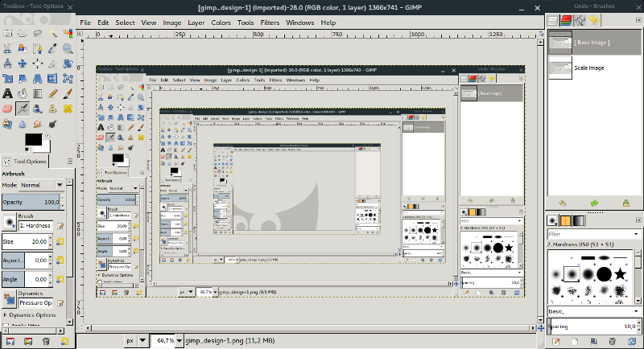This screenshot has height=349, width=644.
Task: Reset the Size value to brush default
Action: tap(60, 241)
